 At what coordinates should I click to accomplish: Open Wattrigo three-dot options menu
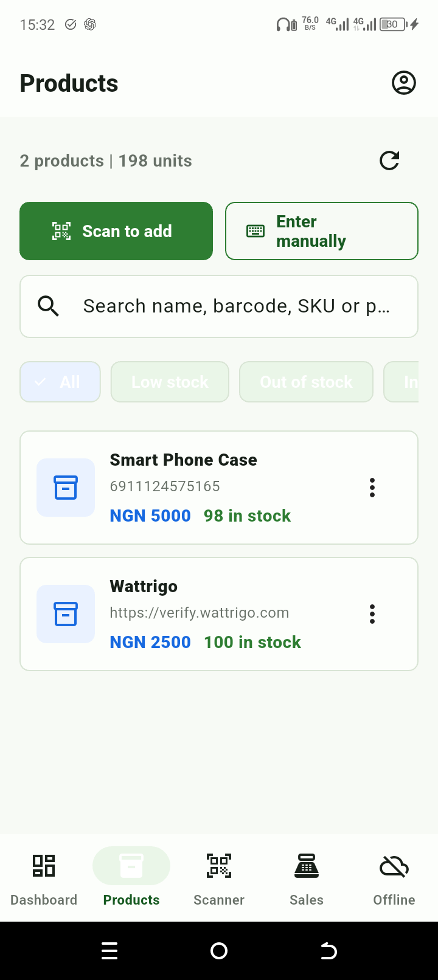click(x=372, y=614)
